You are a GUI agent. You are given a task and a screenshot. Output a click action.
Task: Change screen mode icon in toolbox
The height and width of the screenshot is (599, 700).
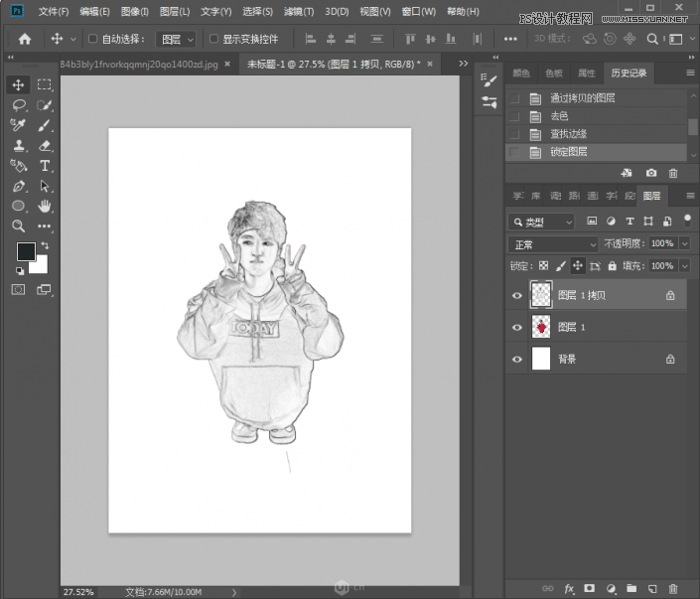click(44, 290)
